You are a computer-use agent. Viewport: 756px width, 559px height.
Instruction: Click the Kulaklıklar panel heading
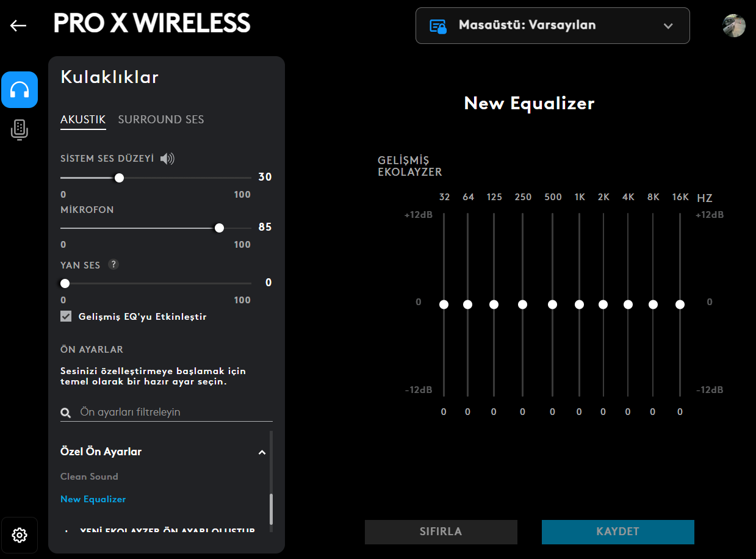pyautogui.click(x=110, y=78)
